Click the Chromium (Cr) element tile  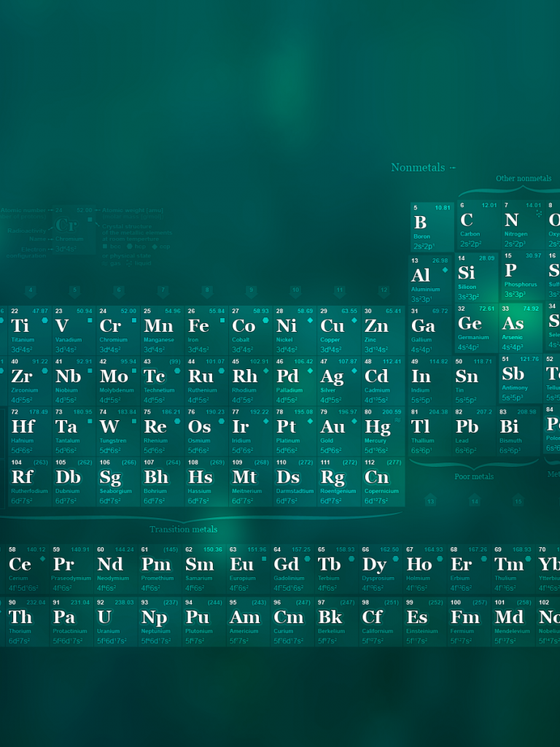click(x=118, y=330)
